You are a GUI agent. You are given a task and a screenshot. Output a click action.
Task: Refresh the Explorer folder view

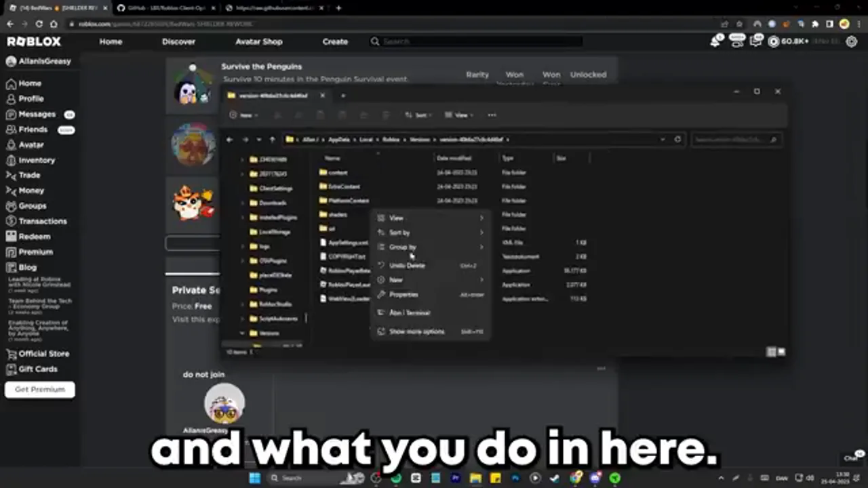tap(677, 140)
